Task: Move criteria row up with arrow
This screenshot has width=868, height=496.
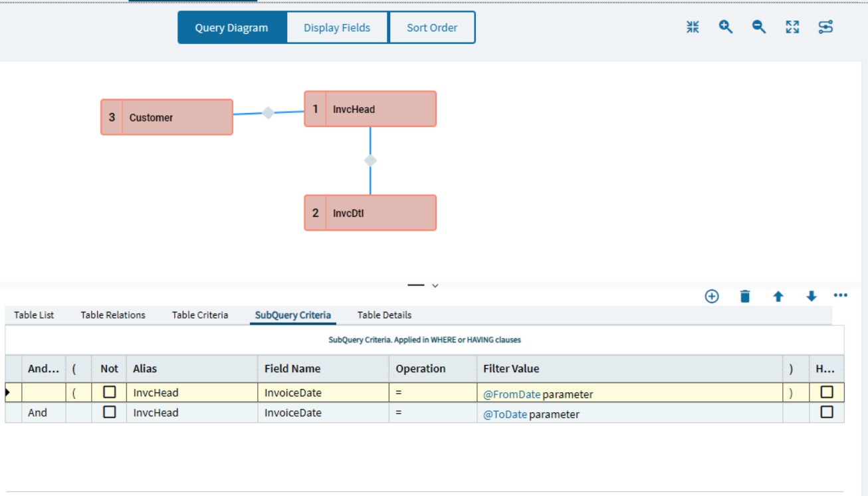Action: point(778,297)
